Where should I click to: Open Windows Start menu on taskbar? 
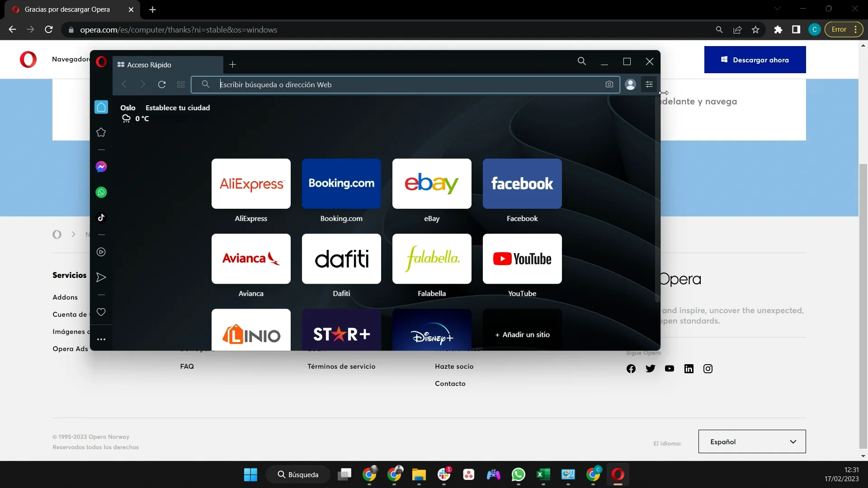(250, 474)
